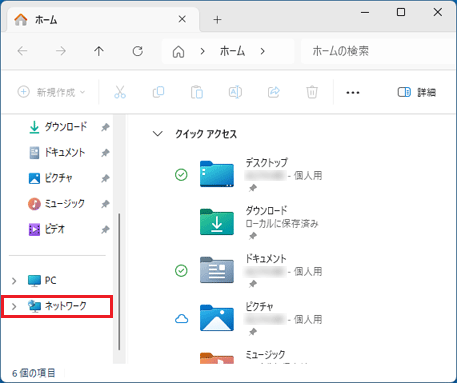Click the Rename icon in toolbar

(235, 92)
